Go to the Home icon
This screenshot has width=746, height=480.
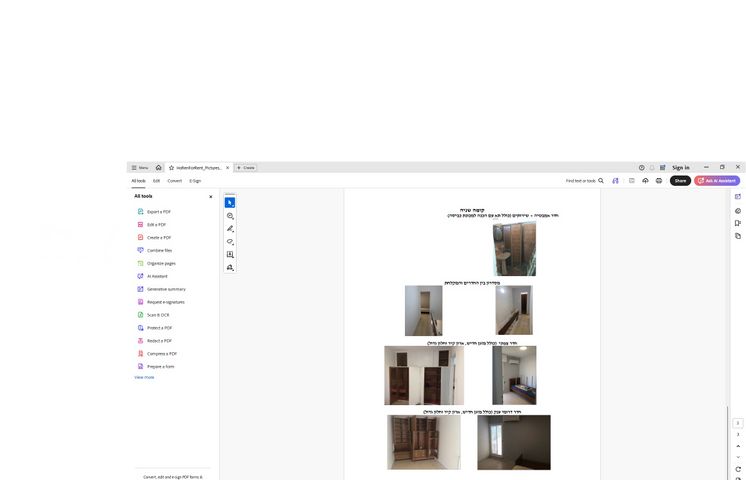[158, 167]
